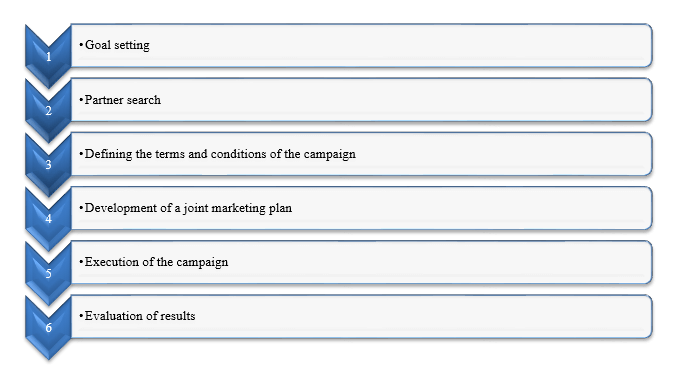The height and width of the screenshot is (371, 683).
Task: Click 'Defining the terms and conditions' text
Action: (175, 154)
